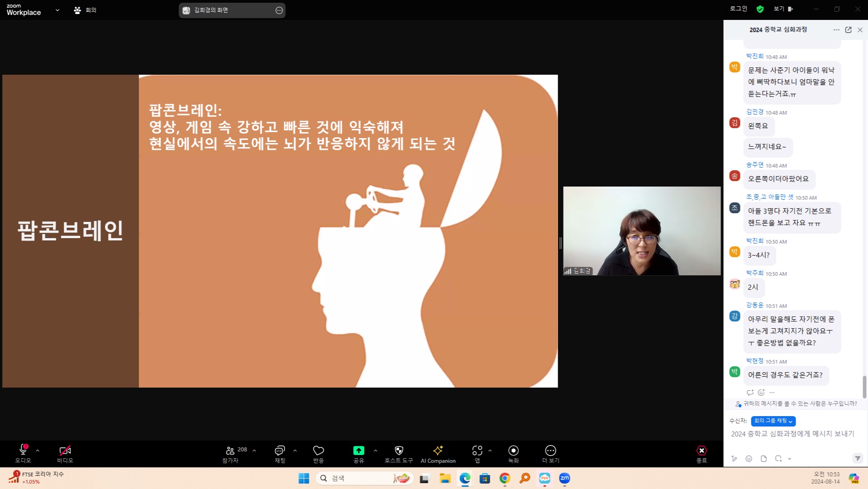The image size is (868, 489).
Task: Expand apps options chevron beside 앱
Action: (490, 451)
